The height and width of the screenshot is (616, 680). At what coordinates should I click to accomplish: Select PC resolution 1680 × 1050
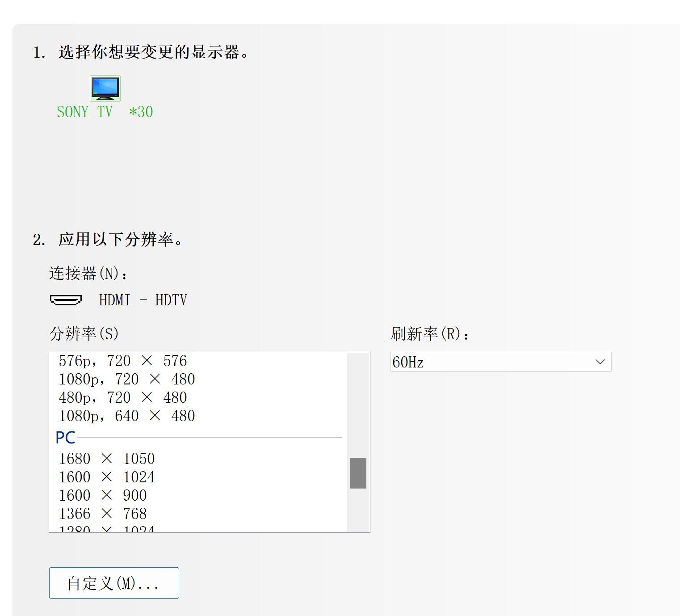point(107,459)
